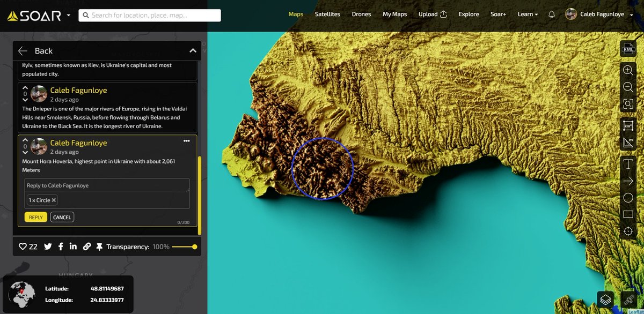This screenshot has width=644, height=314.
Task: Open the satellite tool button
Action: pos(628,300)
